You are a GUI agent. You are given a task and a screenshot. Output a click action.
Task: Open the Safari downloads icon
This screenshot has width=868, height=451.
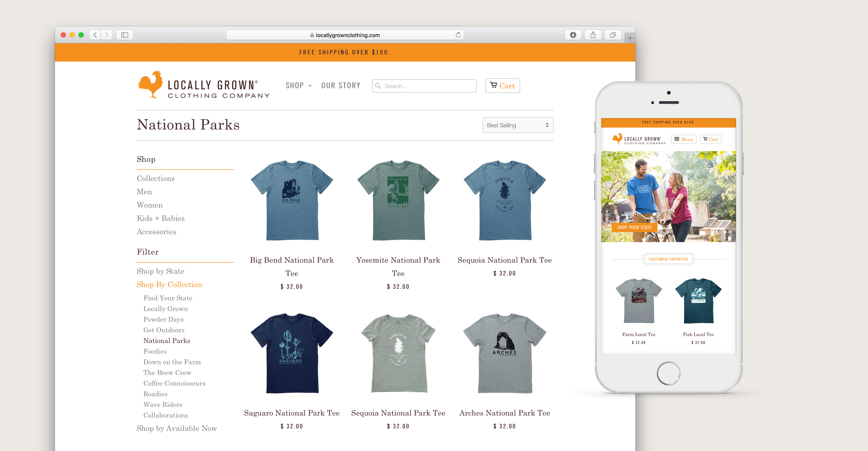pyautogui.click(x=573, y=35)
